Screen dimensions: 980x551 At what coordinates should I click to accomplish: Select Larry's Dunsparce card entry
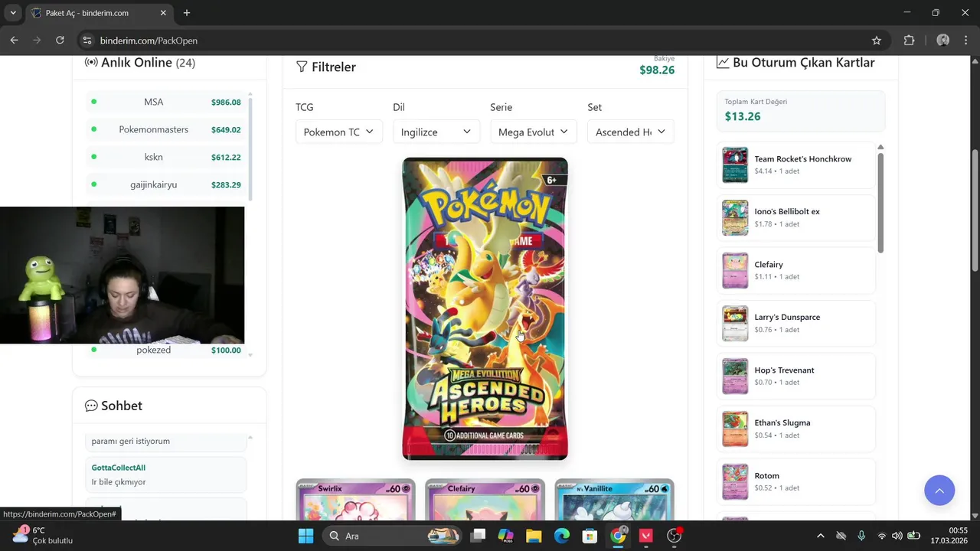pos(796,323)
